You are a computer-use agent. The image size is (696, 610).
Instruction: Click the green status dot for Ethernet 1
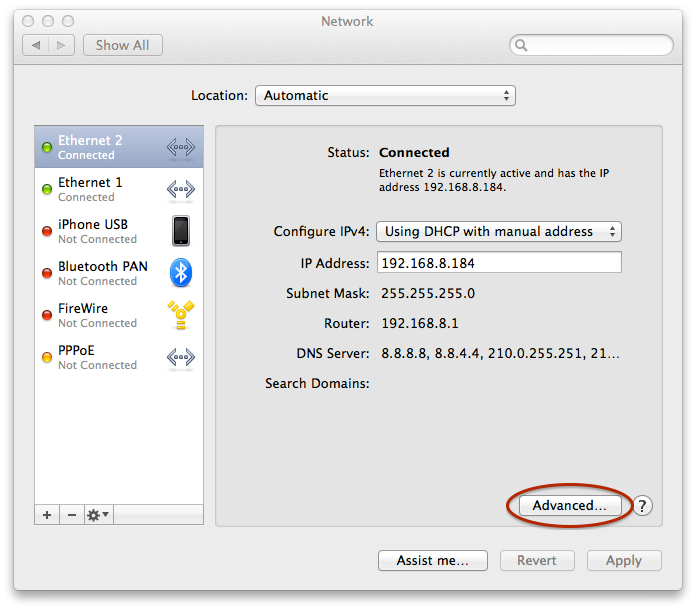pyautogui.click(x=47, y=189)
